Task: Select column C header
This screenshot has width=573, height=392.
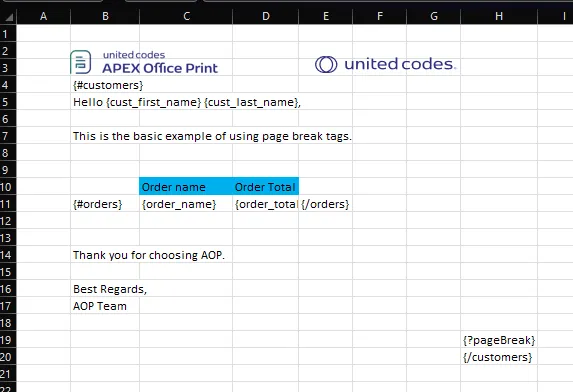Action: click(x=186, y=16)
